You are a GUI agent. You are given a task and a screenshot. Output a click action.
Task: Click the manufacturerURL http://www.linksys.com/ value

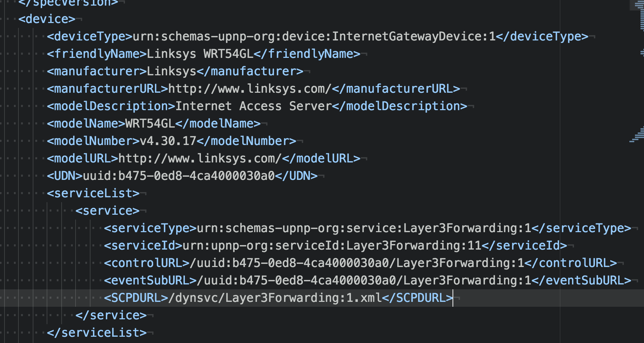tap(250, 89)
